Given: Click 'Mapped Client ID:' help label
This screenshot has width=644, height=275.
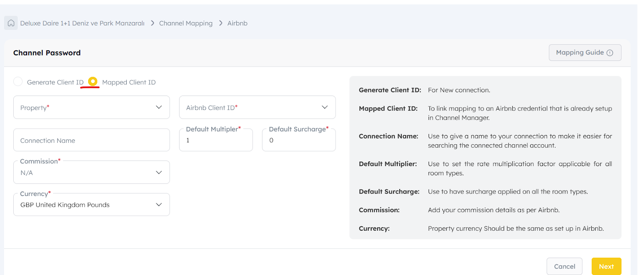Looking at the screenshot, I should 388,108.
